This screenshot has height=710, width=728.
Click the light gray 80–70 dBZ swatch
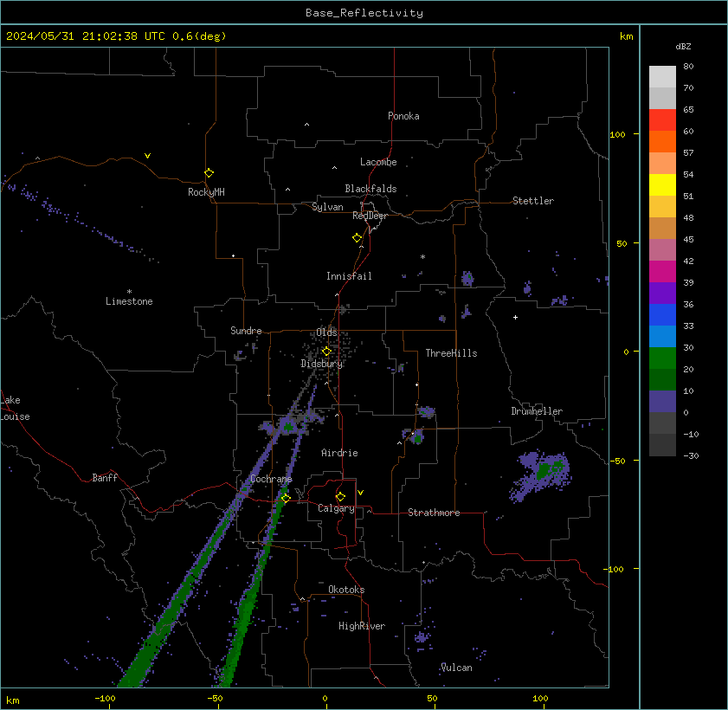point(662,77)
